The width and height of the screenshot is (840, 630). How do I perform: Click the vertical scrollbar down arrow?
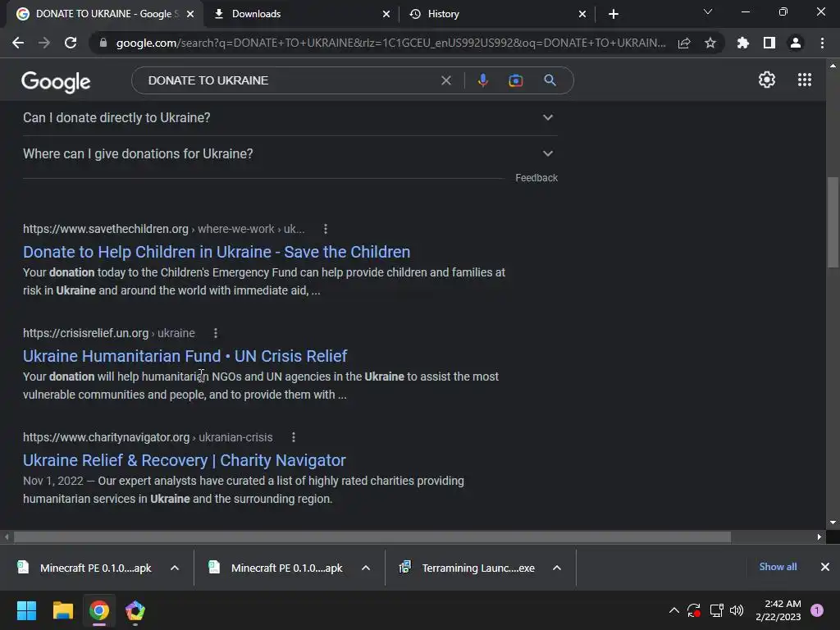(833, 523)
